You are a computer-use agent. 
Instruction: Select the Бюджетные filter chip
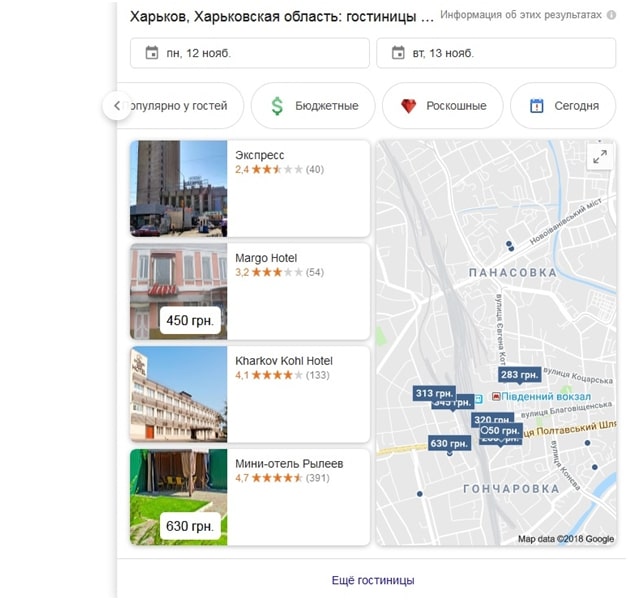tap(312, 106)
